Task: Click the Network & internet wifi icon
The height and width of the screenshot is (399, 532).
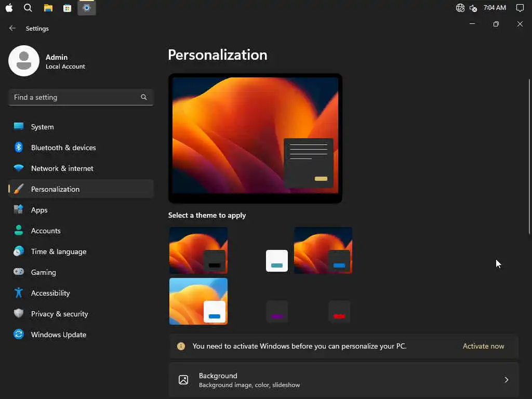Action: click(19, 168)
